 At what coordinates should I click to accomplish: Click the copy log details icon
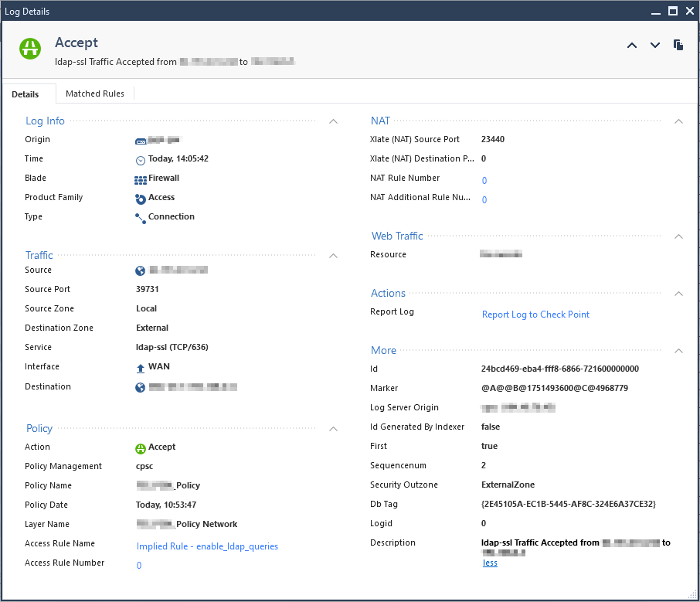click(678, 45)
